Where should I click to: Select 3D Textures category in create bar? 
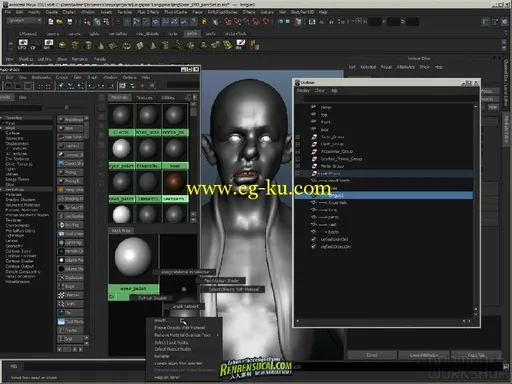pyautogui.click(x=17, y=154)
